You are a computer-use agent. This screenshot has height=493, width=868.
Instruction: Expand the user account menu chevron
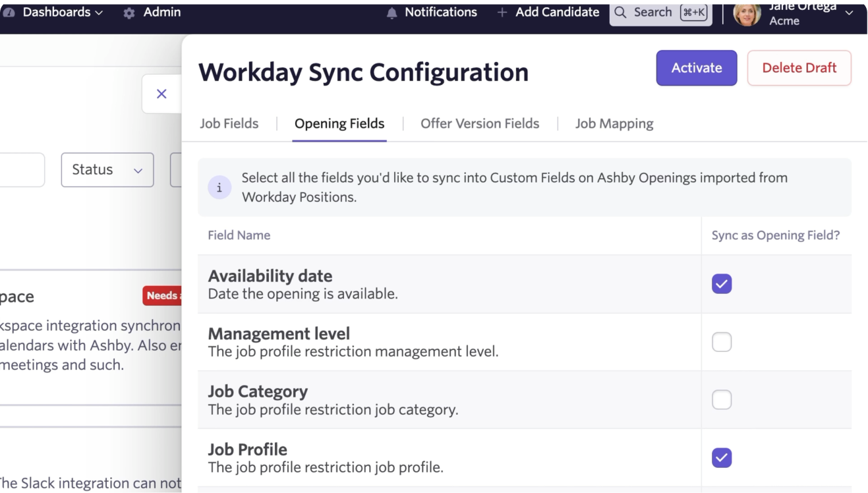[x=850, y=13]
